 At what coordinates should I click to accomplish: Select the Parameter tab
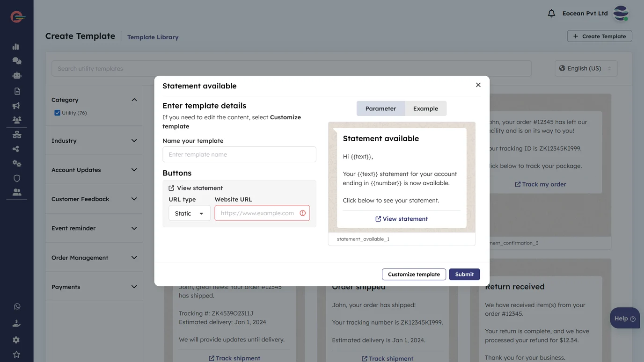(381, 109)
